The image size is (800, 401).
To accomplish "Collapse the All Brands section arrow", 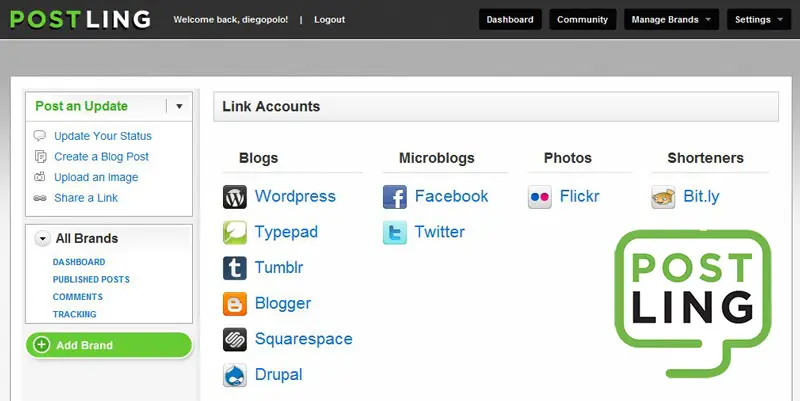I will click(42, 239).
